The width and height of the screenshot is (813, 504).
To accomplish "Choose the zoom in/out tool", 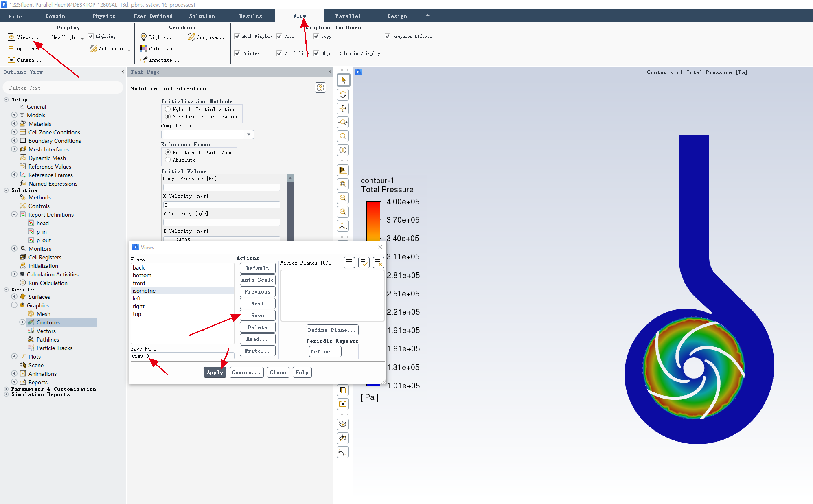I will point(343,122).
